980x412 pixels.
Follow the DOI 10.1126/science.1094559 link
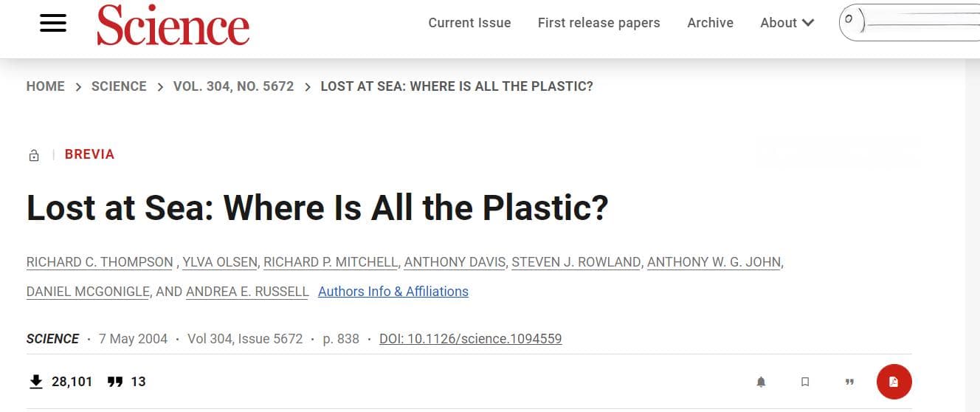point(471,339)
